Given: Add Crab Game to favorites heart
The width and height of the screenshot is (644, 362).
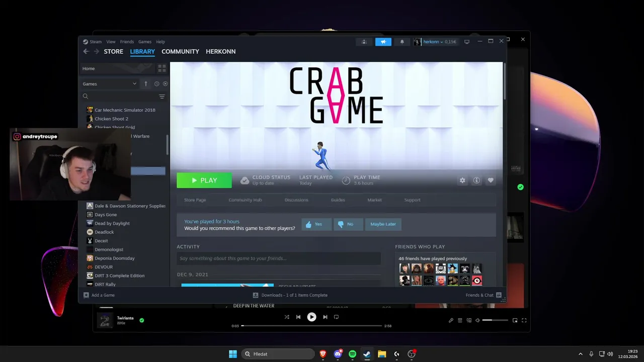Looking at the screenshot, I should pyautogui.click(x=491, y=180).
